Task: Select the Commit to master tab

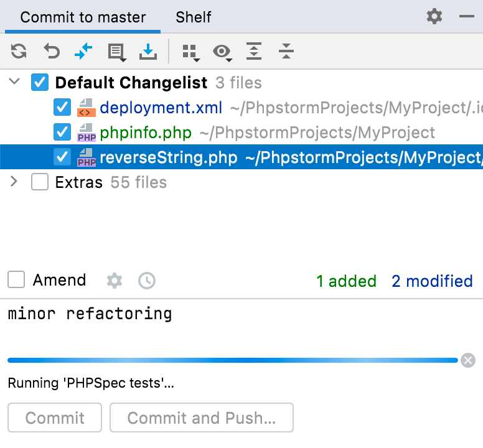Action: click(83, 17)
